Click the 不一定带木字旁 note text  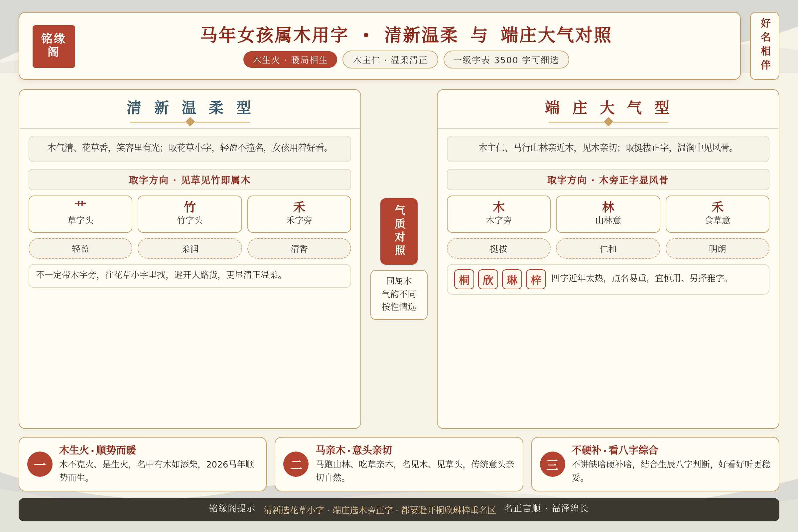[161, 275]
